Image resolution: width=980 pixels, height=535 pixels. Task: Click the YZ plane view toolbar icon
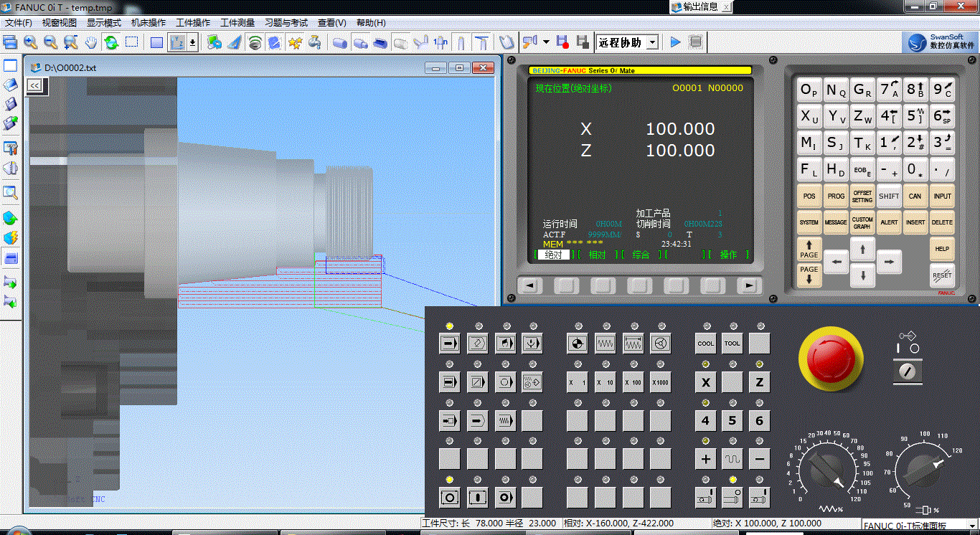177,42
